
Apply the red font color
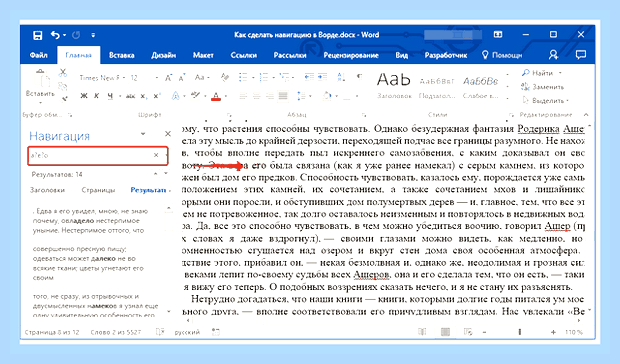216,96
